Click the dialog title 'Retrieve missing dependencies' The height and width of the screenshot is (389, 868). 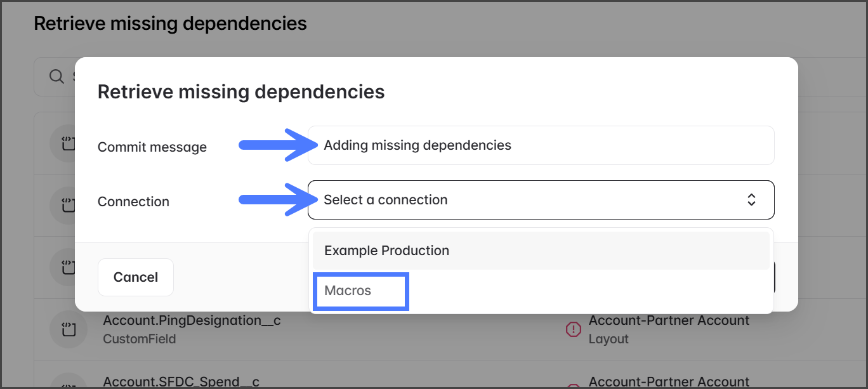point(241,92)
